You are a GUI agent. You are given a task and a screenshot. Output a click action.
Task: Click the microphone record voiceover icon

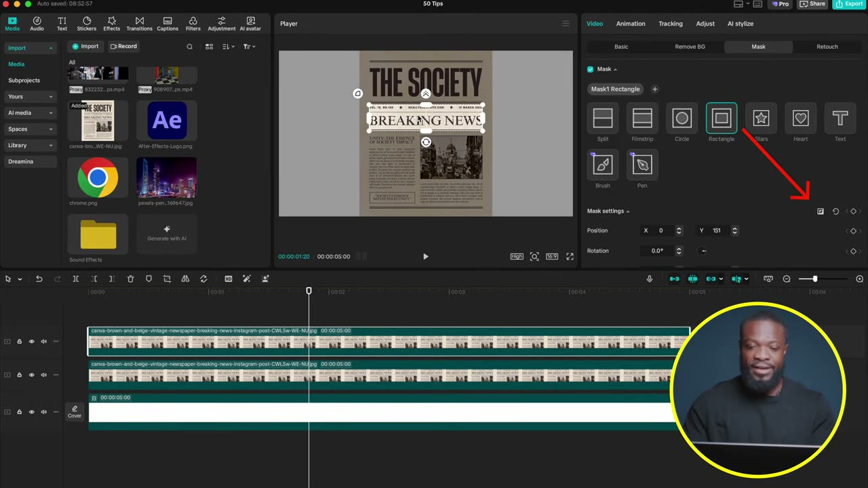tap(650, 279)
